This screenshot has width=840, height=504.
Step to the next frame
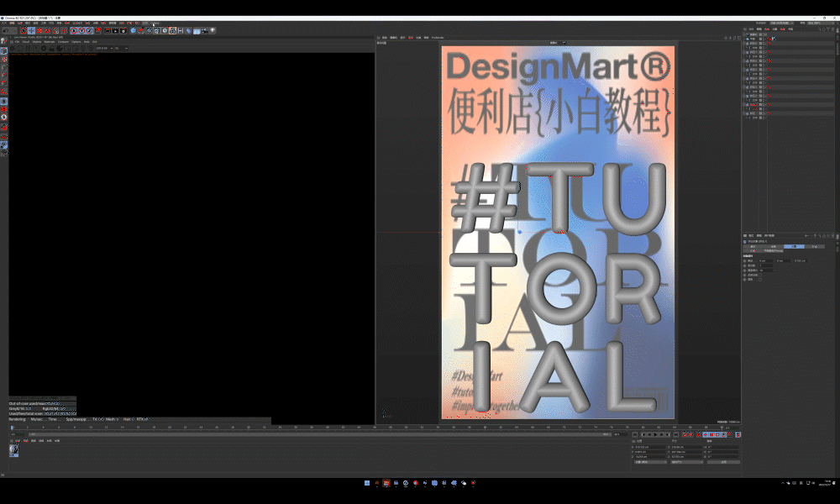click(x=662, y=435)
